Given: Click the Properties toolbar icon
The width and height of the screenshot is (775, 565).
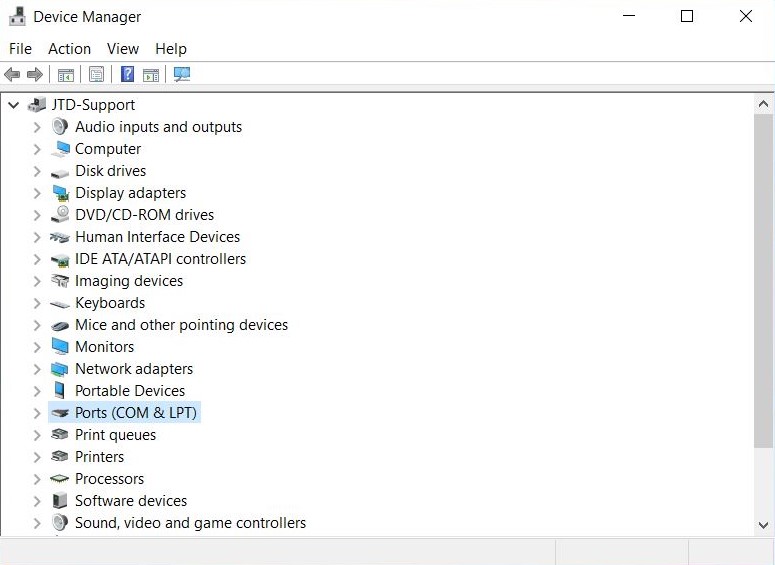Looking at the screenshot, I should (96, 74).
